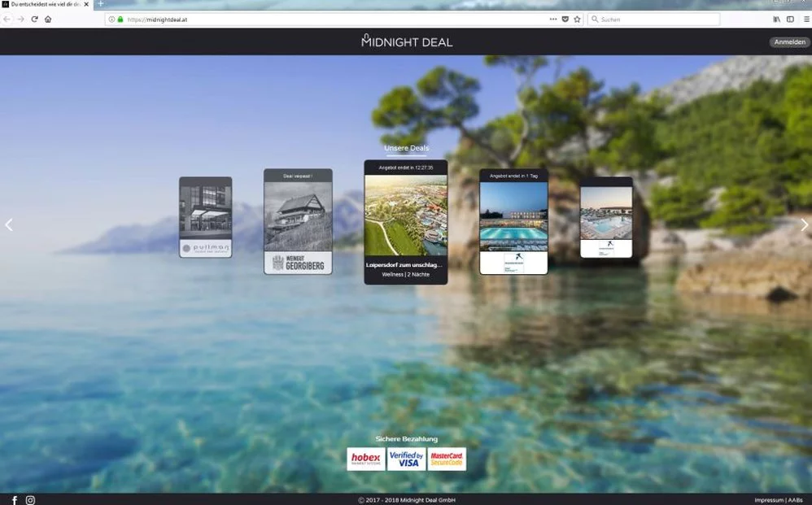Go to browser home page icon
The image size is (812, 505).
tap(48, 19)
